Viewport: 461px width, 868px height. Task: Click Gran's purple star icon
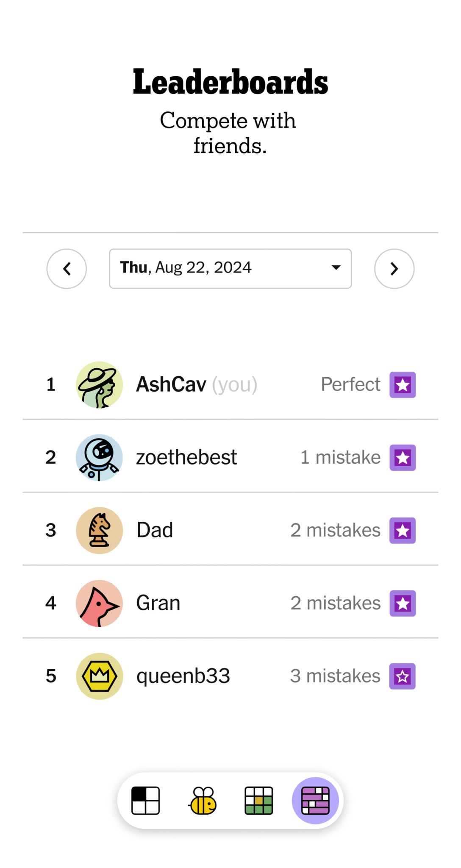pos(403,604)
